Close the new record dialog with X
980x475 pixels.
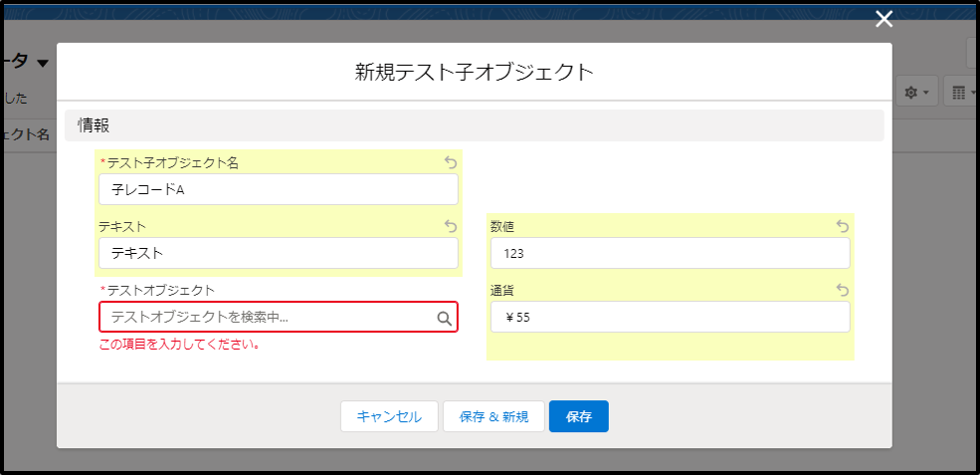click(883, 19)
